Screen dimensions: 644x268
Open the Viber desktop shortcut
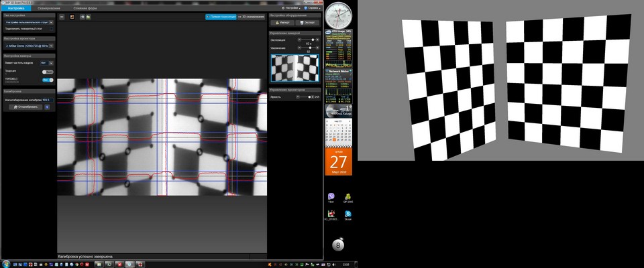(x=331, y=198)
